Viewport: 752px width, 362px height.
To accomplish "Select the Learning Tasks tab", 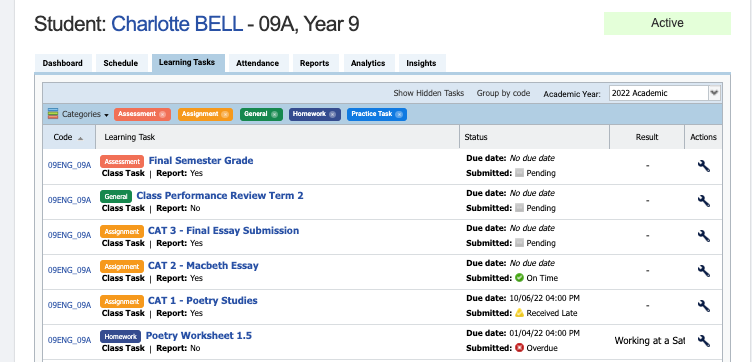I will click(x=188, y=63).
